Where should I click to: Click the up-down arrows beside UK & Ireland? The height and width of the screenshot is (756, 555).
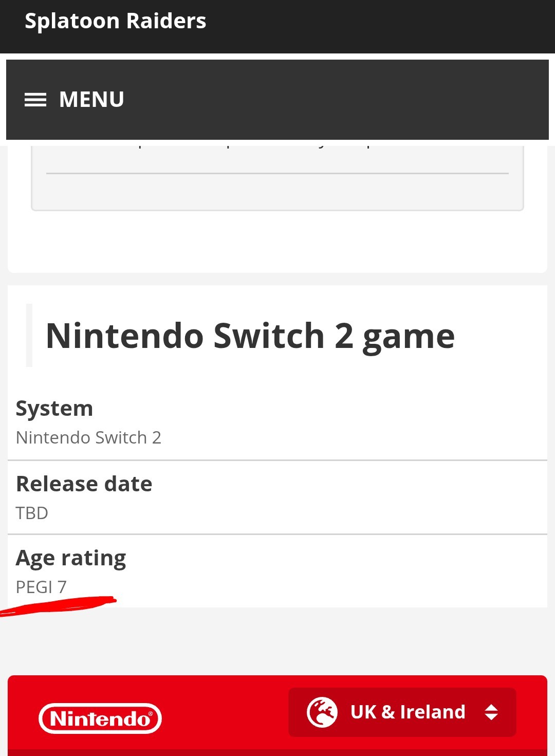click(491, 712)
